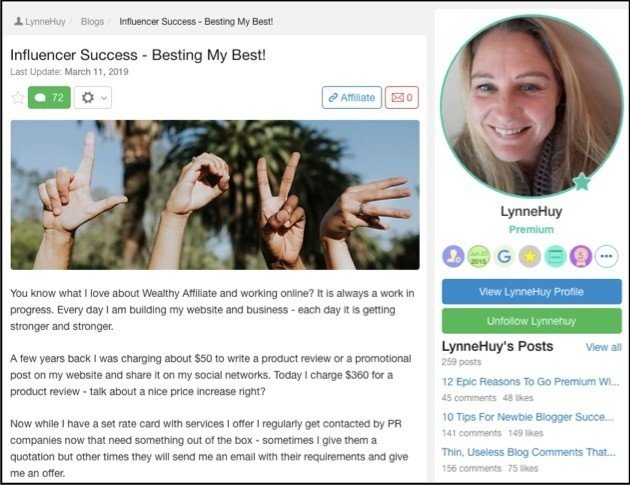The width and height of the screenshot is (630, 485).
Task: Click the Google G badge
Action: click(504, 256)
